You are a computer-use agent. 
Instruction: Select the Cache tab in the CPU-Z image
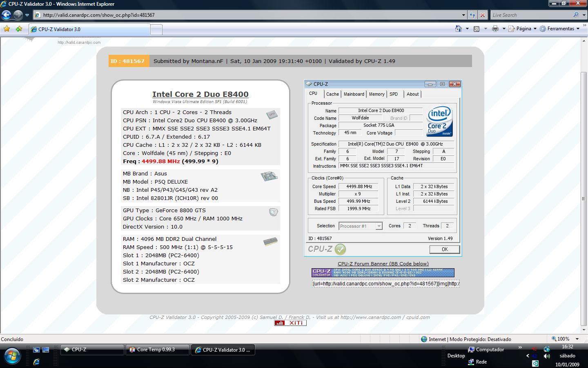tap(332, 94)
